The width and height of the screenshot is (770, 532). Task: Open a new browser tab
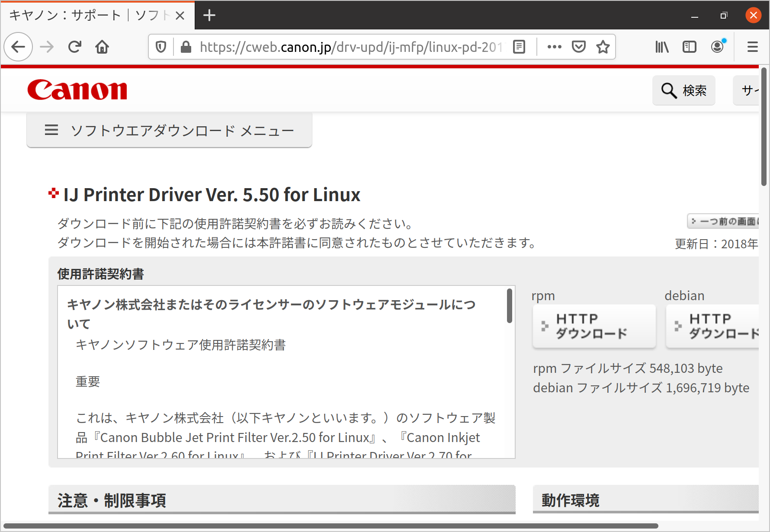click(209, 16)
